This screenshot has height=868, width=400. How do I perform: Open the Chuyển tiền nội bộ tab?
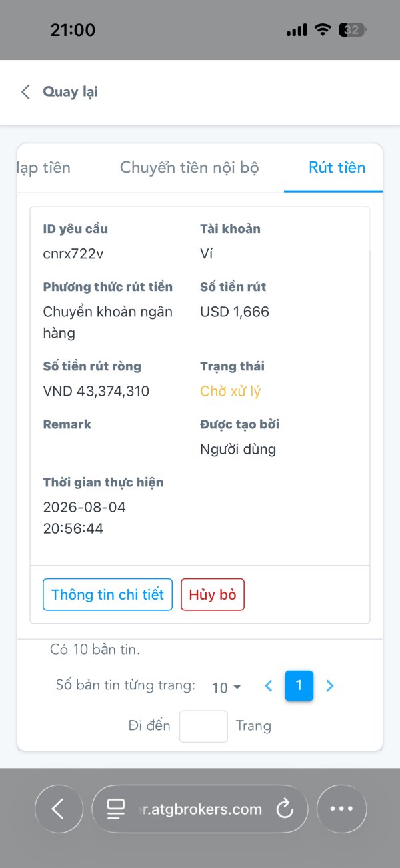coord(189,167)
